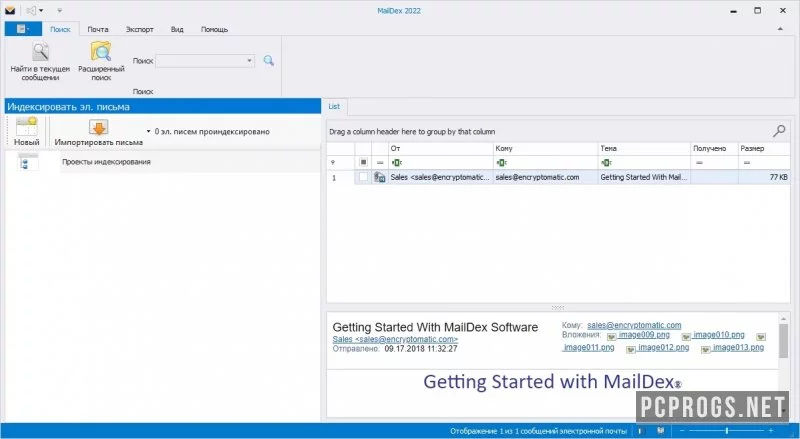Viewport: 800px width, 439px height.
Task: Click the image013.png attachment icon
Action: click(x=706, y=350)
